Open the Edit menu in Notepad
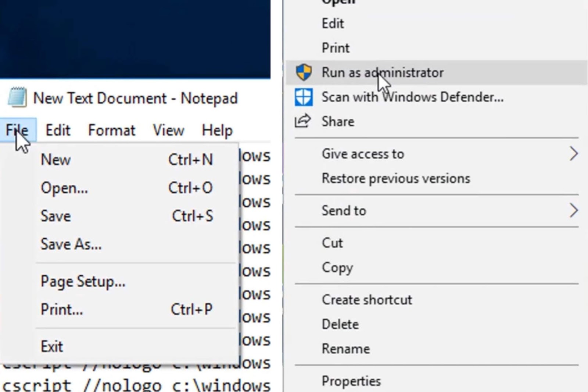This screenshot has height=392, width=588. (58, 130)
